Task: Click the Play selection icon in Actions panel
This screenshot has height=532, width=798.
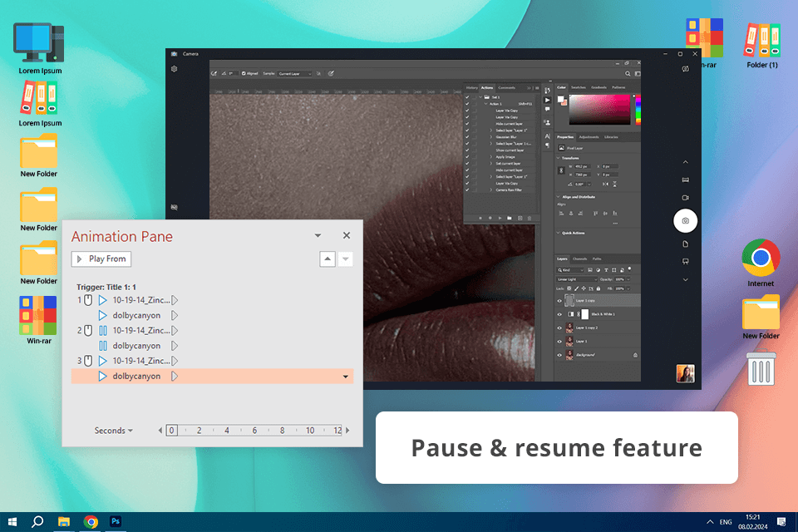Action: (x=500, y=218)
